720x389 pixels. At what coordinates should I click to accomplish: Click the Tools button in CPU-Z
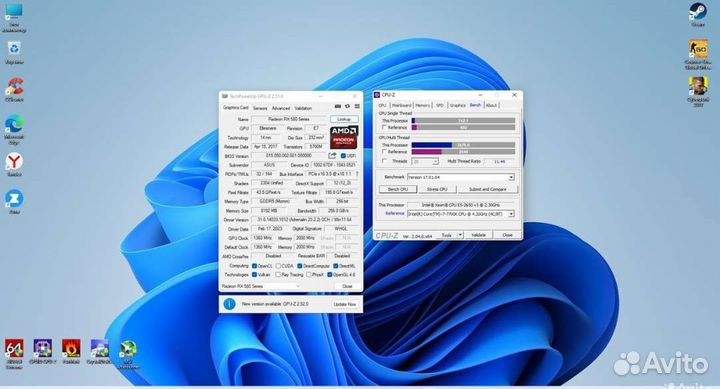(447, 235)
